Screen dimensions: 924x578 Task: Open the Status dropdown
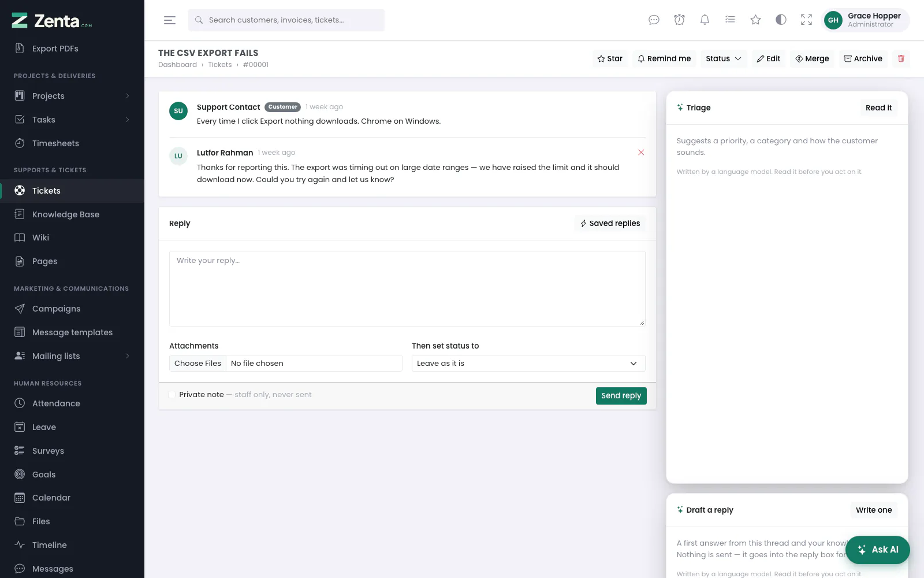pos(724,58)
